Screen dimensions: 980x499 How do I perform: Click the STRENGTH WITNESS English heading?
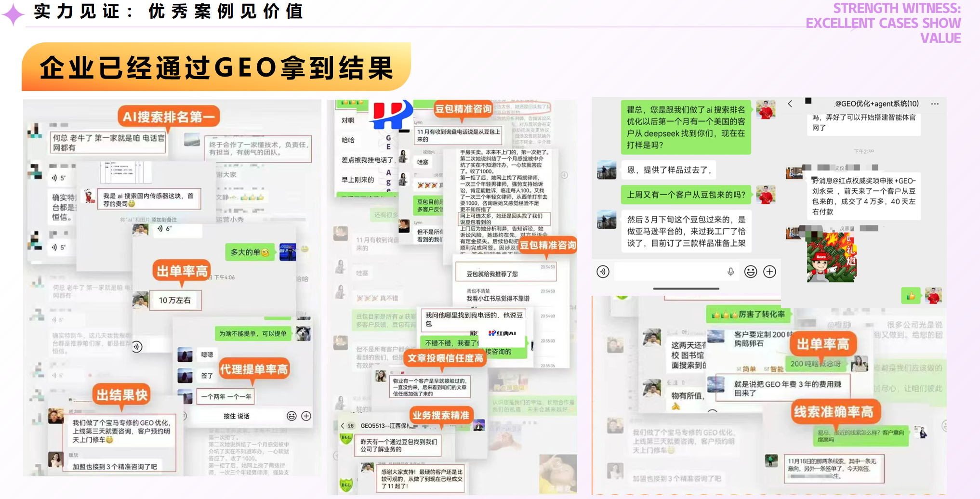(x=884, y=23)
